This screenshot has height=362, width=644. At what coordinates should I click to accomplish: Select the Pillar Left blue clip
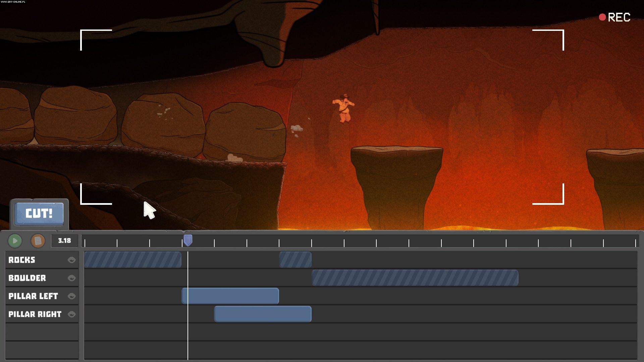(230, 296)
